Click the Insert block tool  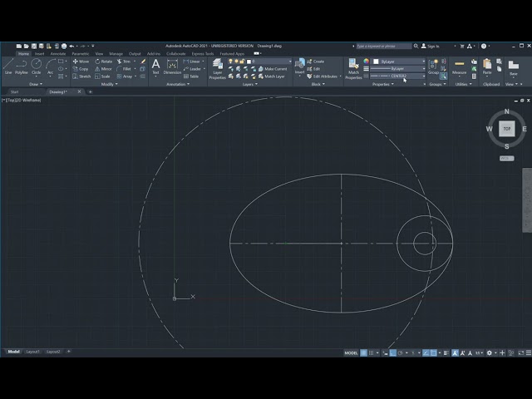[x=299, y=66]
